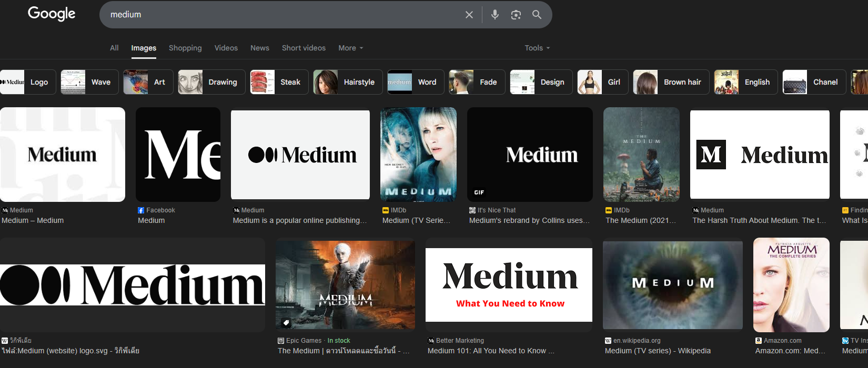Viewport: 868px width, 368px height.
Task: Switch to Short videos tab
Action: tap(304, 48)
